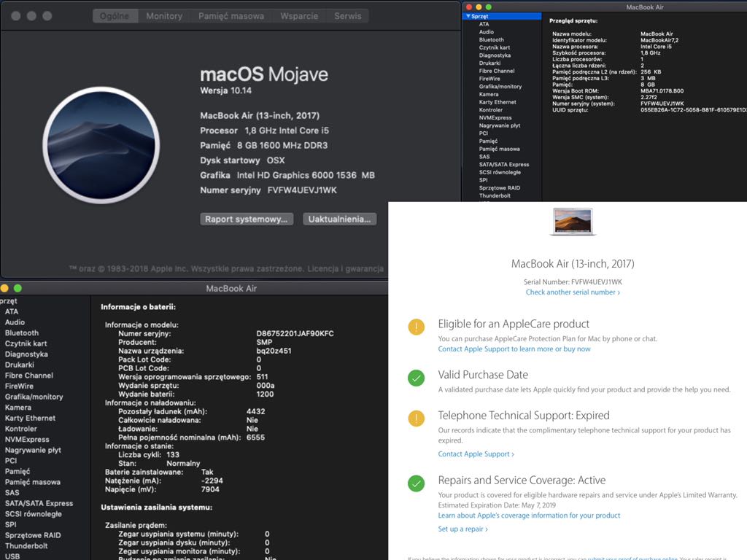Select Drukarki in bottom-left window sidebar
The image size is (747, 560).
20,365
